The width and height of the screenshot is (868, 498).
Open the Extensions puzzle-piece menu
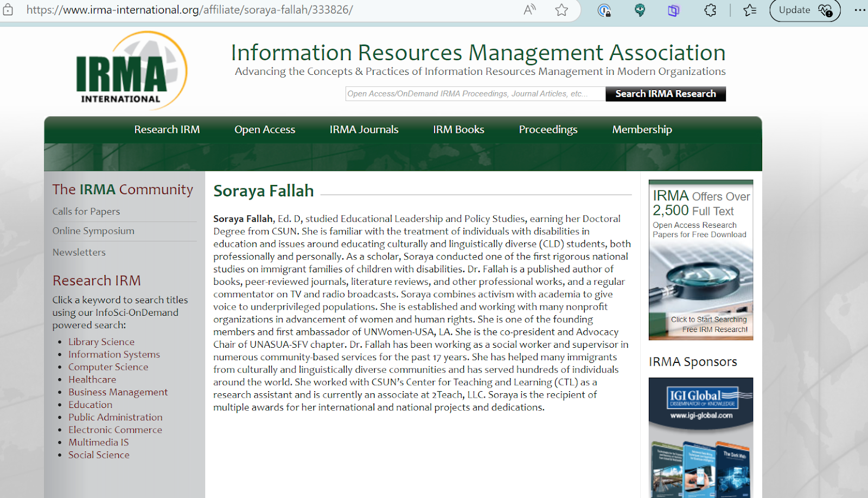point(710,10)
